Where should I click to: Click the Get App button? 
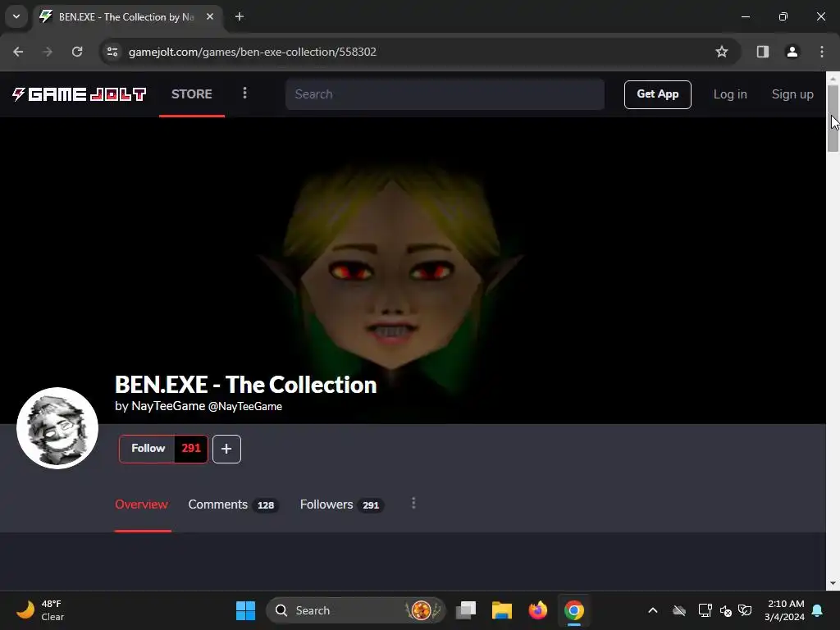point(657,94)
